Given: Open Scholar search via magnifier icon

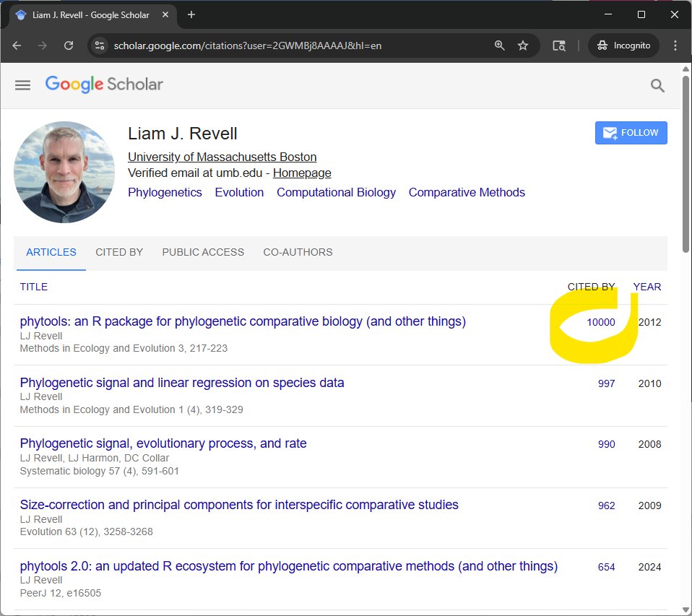Looking at the screenshot, I should point(657,85).
